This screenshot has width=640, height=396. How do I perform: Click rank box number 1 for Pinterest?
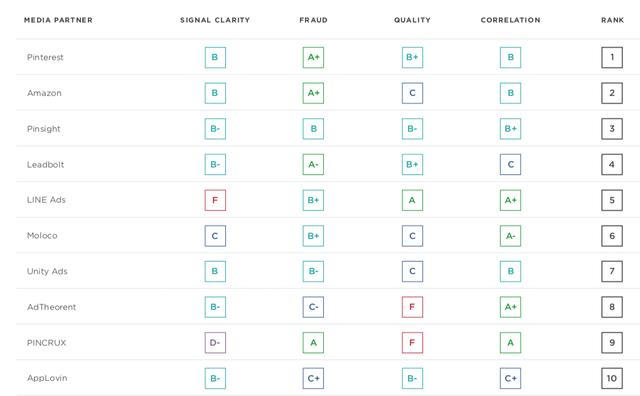[612, 57]
